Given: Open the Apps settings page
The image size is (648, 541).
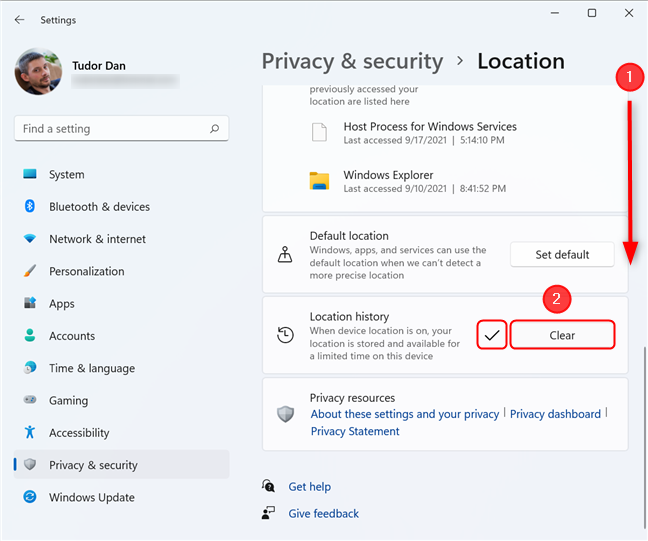Looking at the screenshot, I should coord(122,303).
